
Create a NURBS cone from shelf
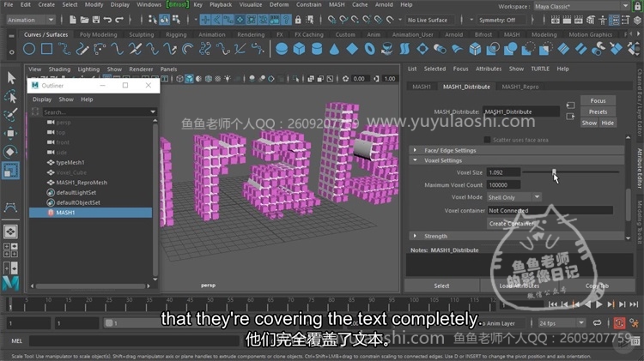click(334, 49)
